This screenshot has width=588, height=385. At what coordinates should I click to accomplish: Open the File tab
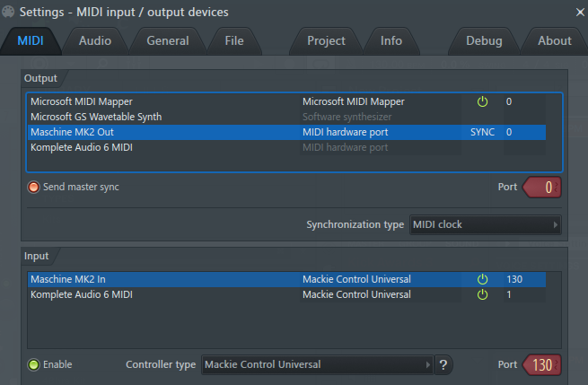click(x=234, y=41)
